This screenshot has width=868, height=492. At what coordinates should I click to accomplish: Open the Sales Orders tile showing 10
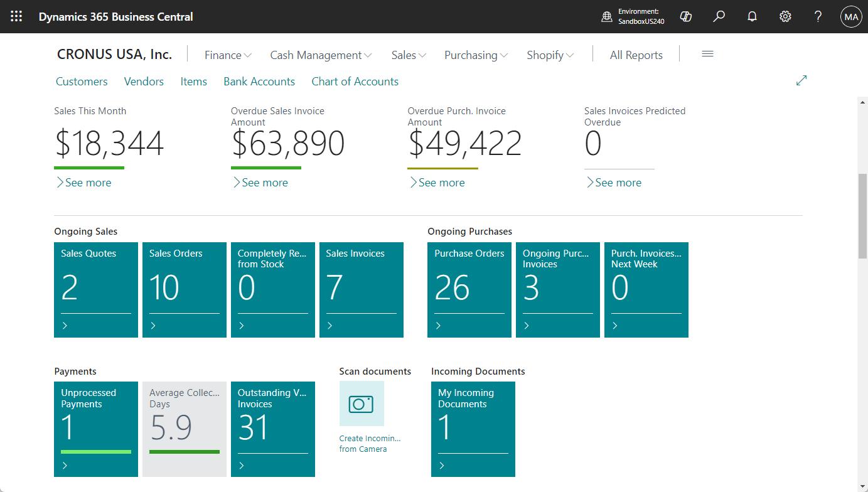[x=184, y=290]
